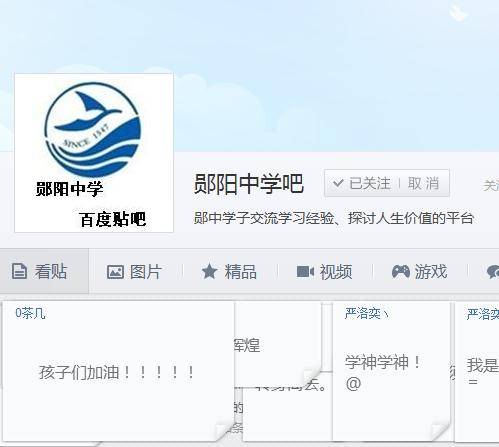Click the checkmark icon in 已关注 button

click(x=338, y=183)
